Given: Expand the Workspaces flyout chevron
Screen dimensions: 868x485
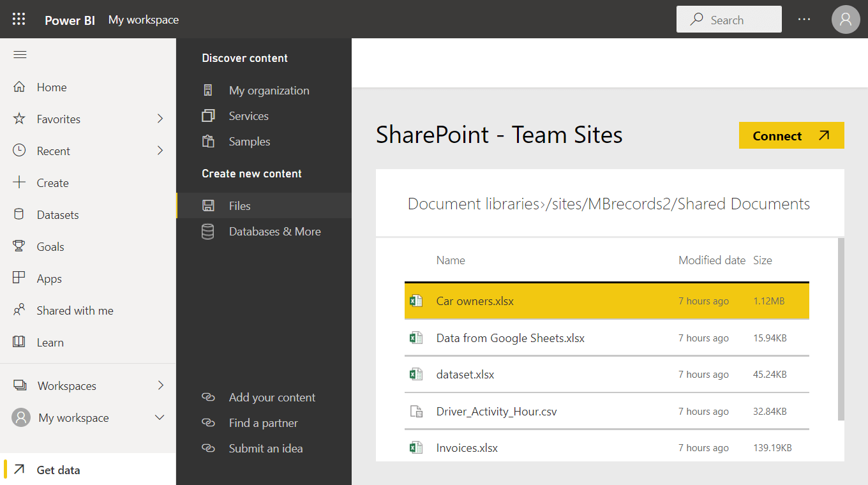Looking at the screenshot, I should click(160, 385).
